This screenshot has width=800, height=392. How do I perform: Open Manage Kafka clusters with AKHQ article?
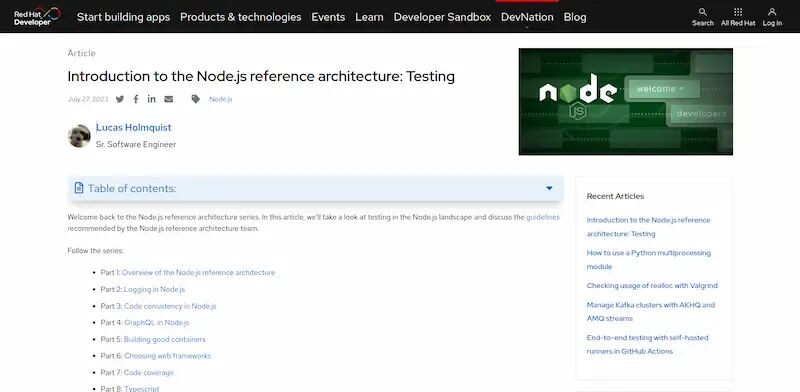pyautogui.click(x=651, y=311)
